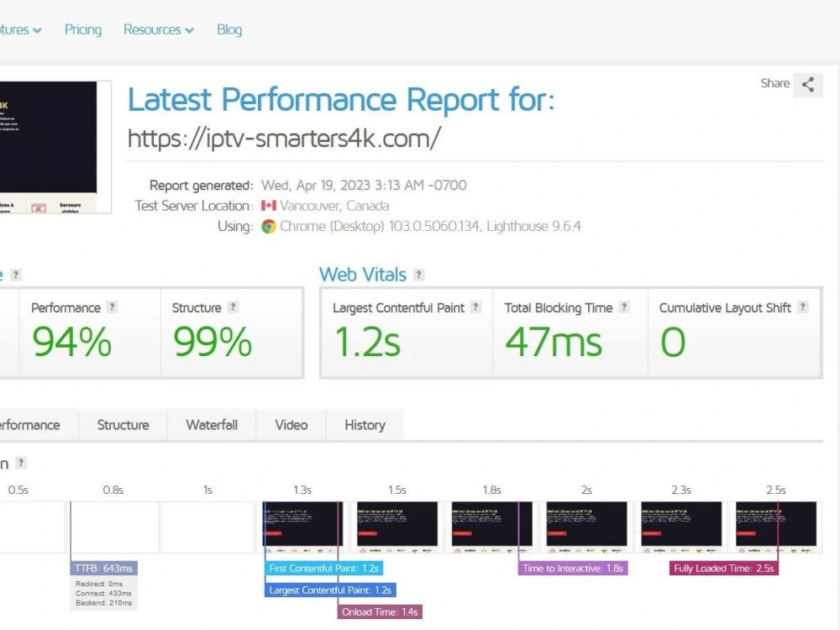
Task: Switch to the Waterfall tab
Action: coord(212,425)
